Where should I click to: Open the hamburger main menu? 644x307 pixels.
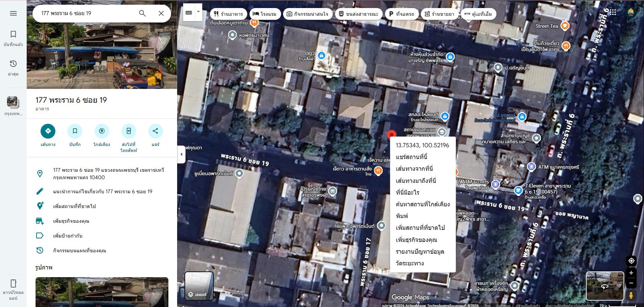click(13, 13)
